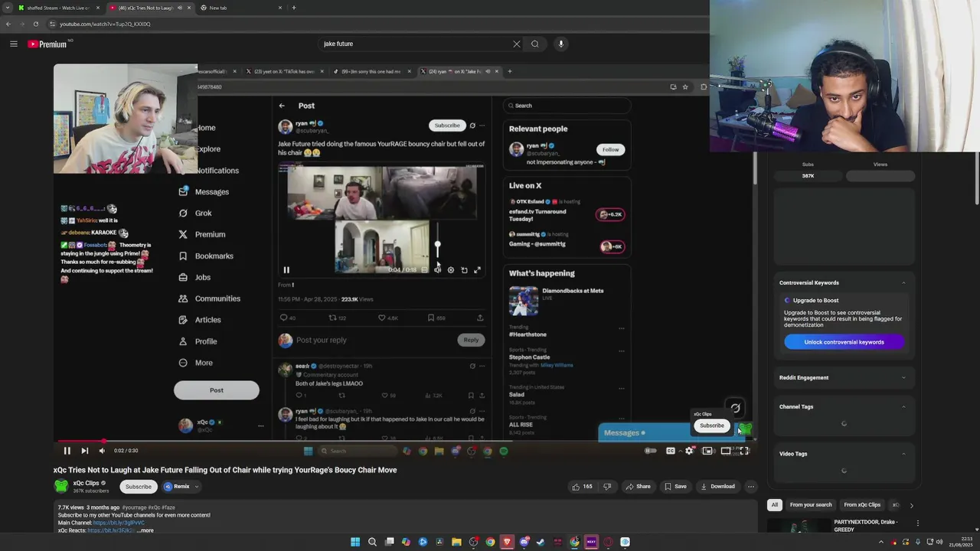Image resolution: width=980 pixels, height=551 pixels.
Task: Toggle the autoplay switch in player
Action: 651,451
